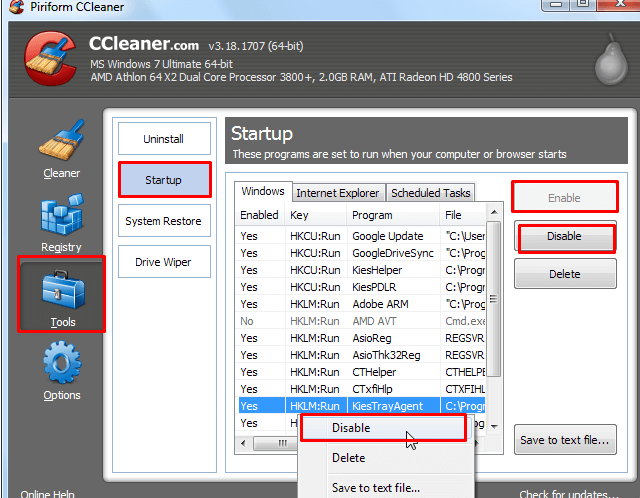Switch to the Scheduled Tasks tab
This screenshot has width=640, height=498.
(431, 193)
